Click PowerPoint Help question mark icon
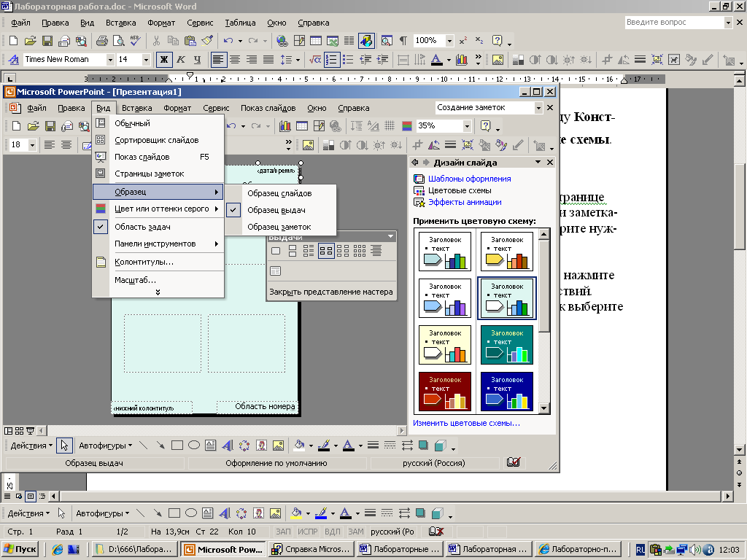The image size is (747, 560). tap(485, 126)
